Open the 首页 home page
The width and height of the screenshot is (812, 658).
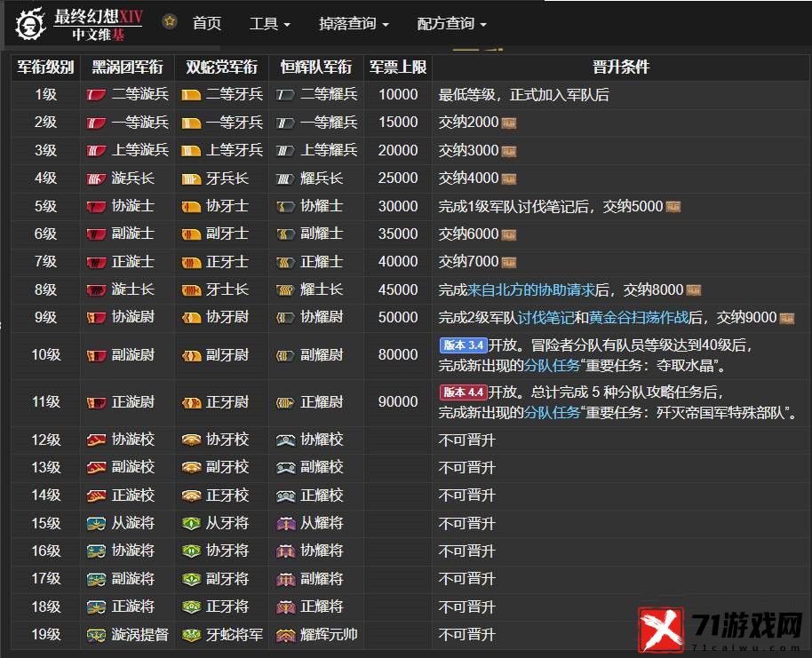tap(207, 23)
